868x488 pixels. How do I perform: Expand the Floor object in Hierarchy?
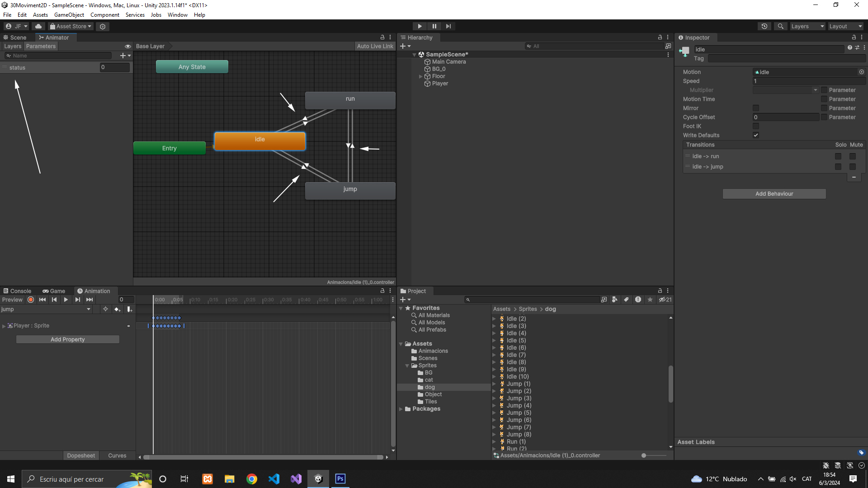click(420, 76)
